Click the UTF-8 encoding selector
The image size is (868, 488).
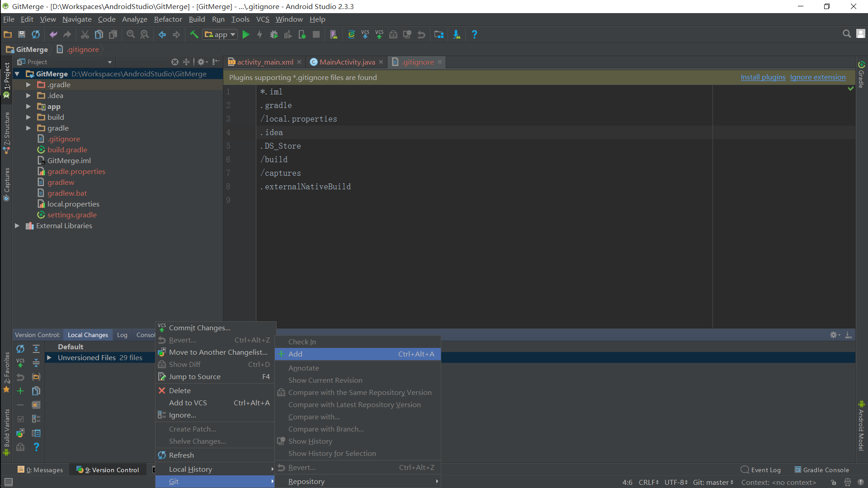(x=676, y=483)
